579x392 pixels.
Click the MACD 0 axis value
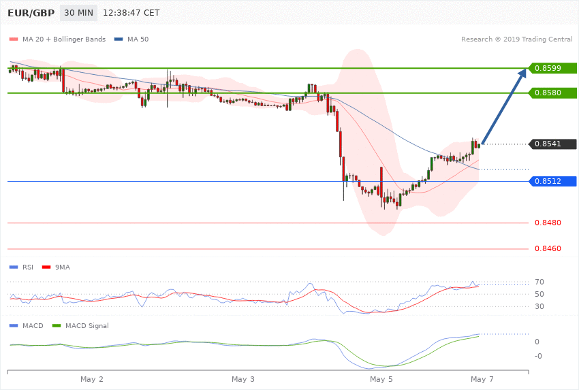point(537,342)
